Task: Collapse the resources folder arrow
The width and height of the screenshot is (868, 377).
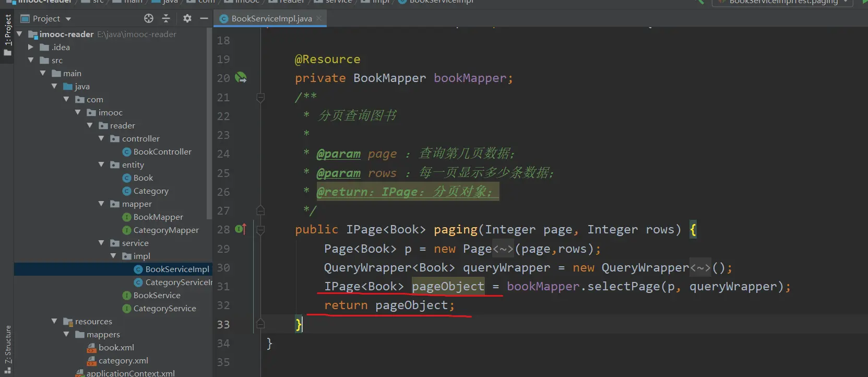Action: click(54, 321)
